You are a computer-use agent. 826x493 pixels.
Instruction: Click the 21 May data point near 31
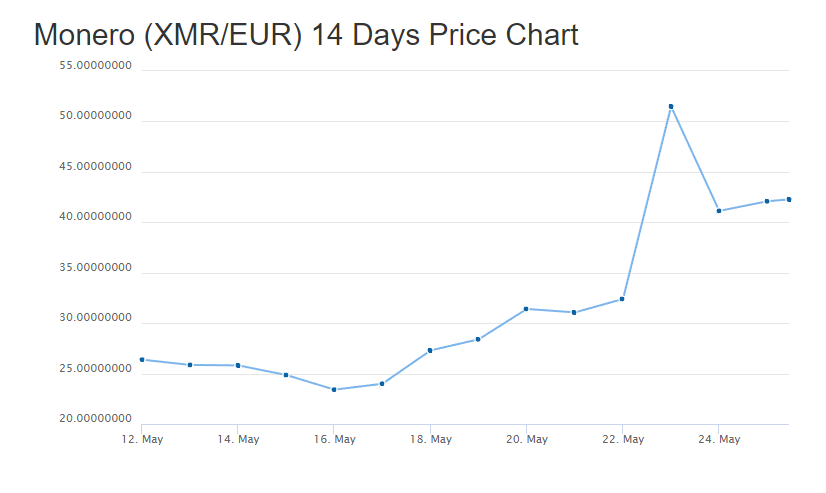point(574,312)
